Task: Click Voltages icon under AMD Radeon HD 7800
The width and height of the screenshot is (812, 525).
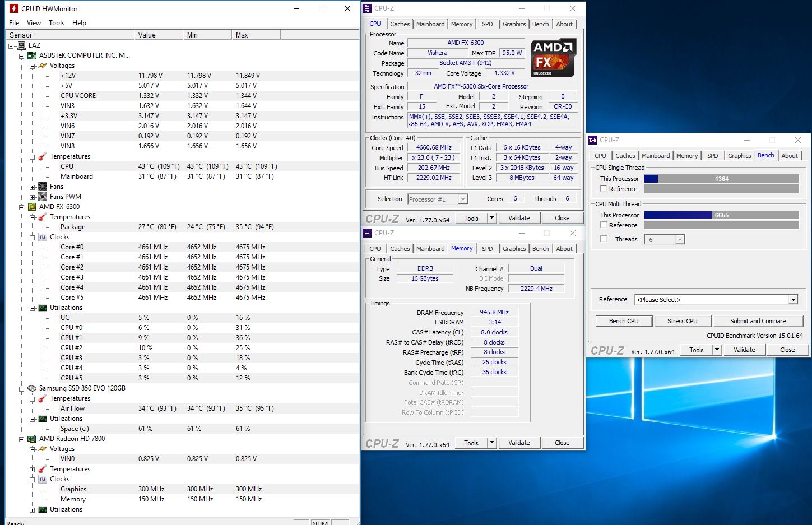Action: pos(43,449)
